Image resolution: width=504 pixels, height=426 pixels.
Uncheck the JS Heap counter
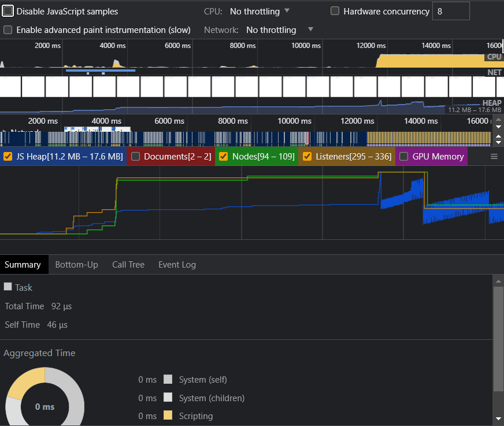[8, 157]
